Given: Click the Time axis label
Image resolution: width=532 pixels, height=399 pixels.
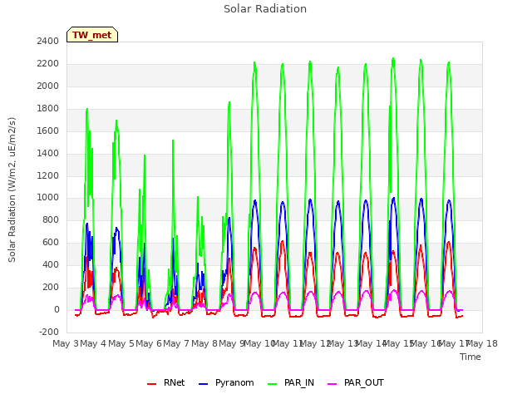Looking at the screenshot, I should point(470,357).
